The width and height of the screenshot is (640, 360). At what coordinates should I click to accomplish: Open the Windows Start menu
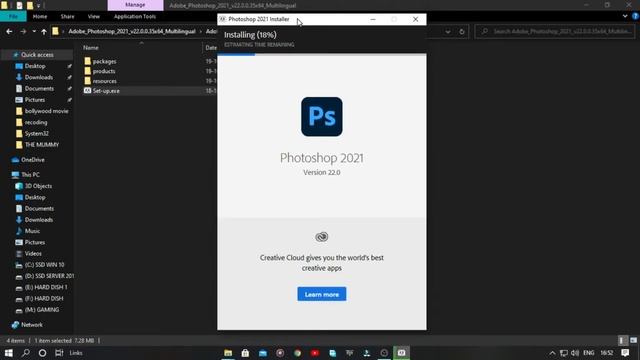tap(9, 353)
